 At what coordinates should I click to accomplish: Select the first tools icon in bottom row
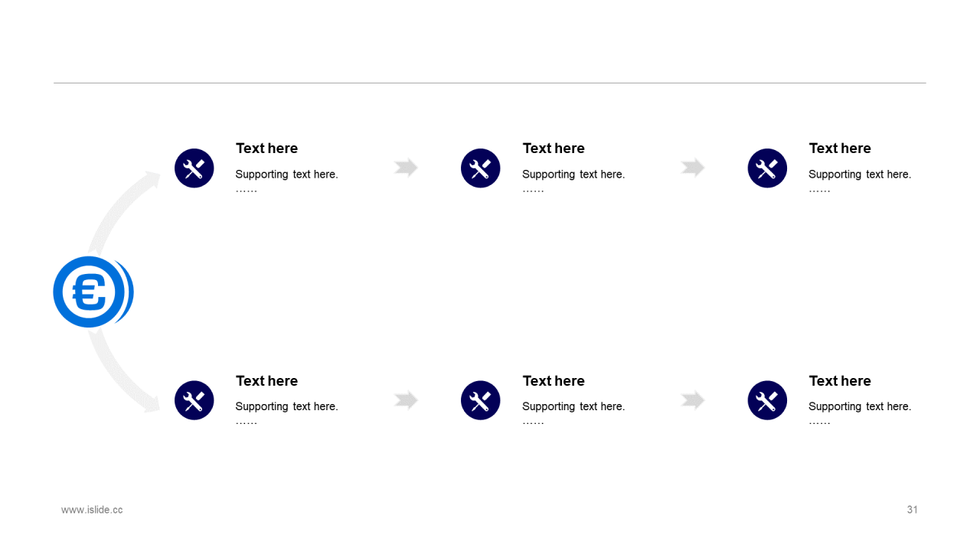(194, 400)
